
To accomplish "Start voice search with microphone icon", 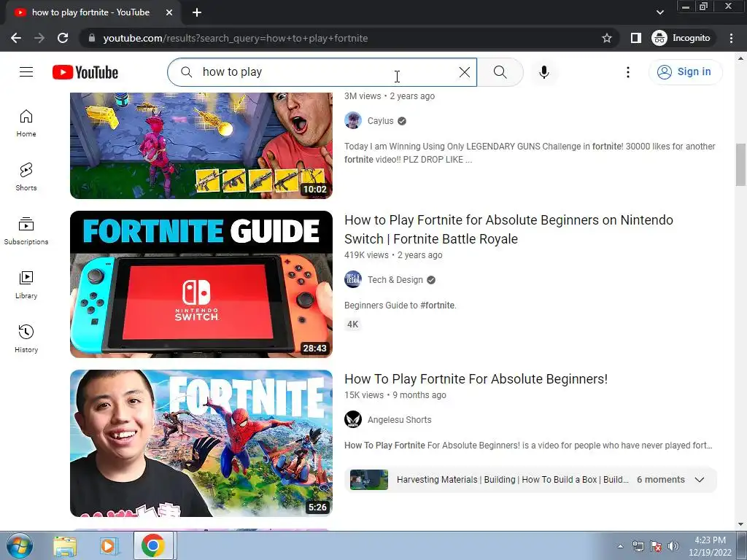I will (x=543, y=72).
